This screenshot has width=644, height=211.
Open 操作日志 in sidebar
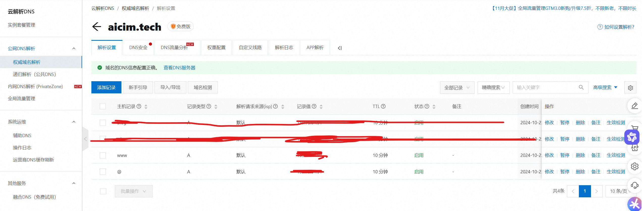22,148
